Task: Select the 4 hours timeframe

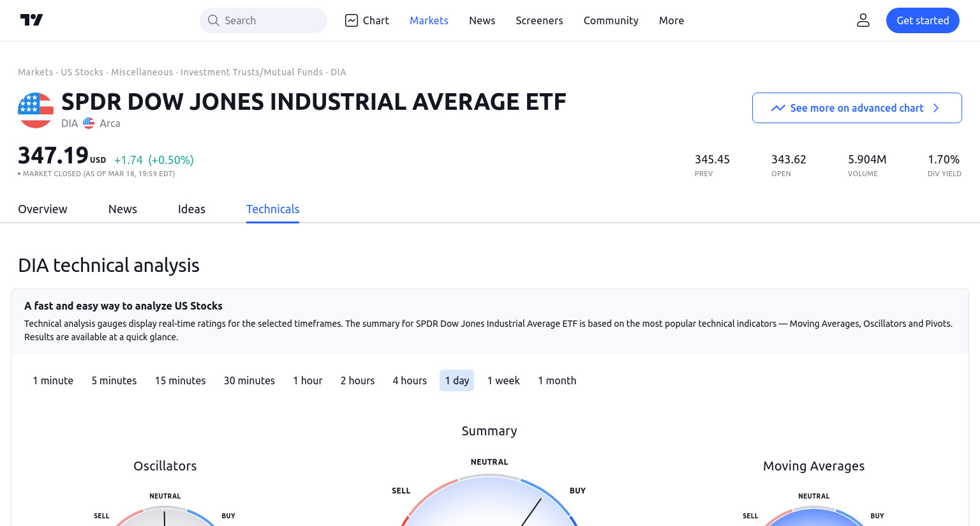Action: [410, 380]
